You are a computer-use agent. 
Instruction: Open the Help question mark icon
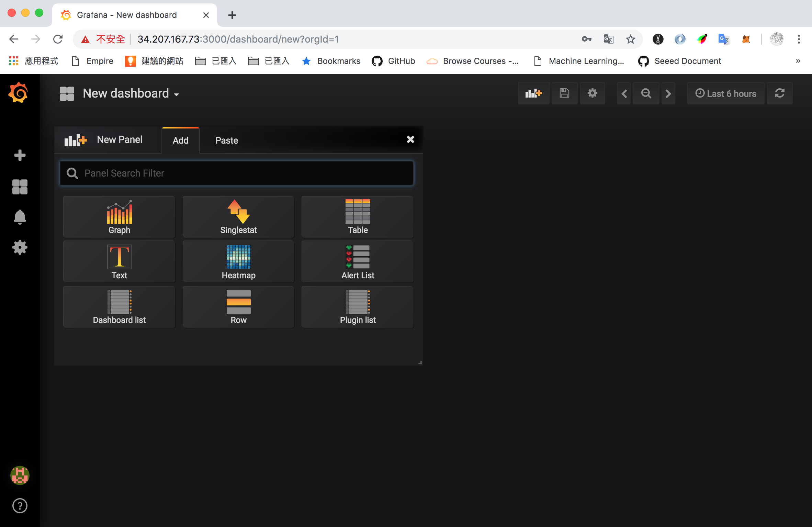coord(20,506)
